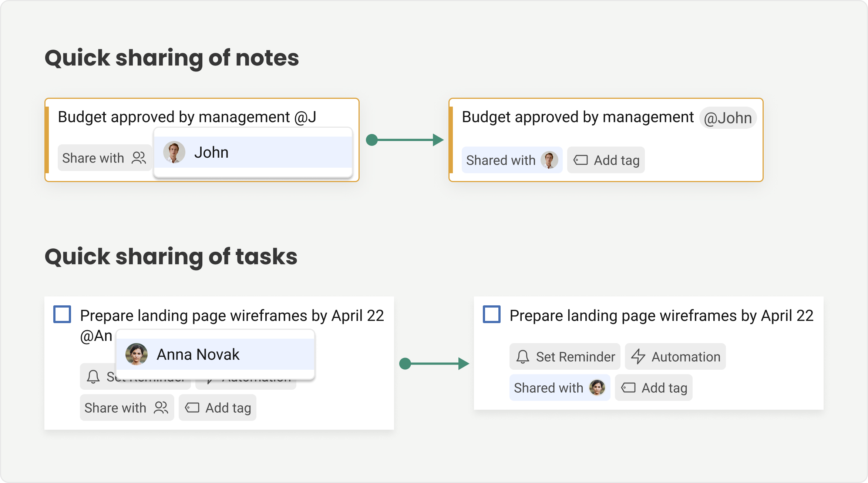Click tag icon on the left task's Add tag

[192, 407]
